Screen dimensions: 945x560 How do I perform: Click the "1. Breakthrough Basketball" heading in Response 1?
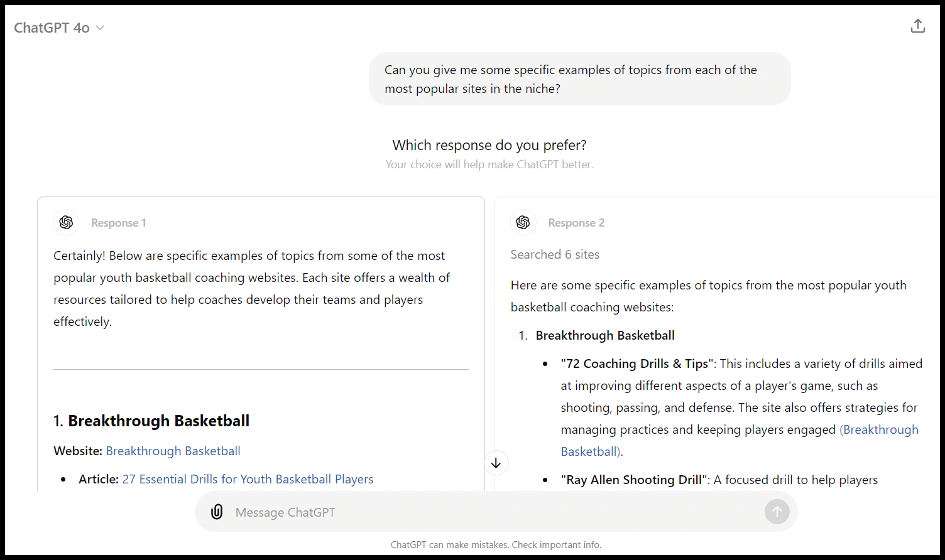(151, 421)
